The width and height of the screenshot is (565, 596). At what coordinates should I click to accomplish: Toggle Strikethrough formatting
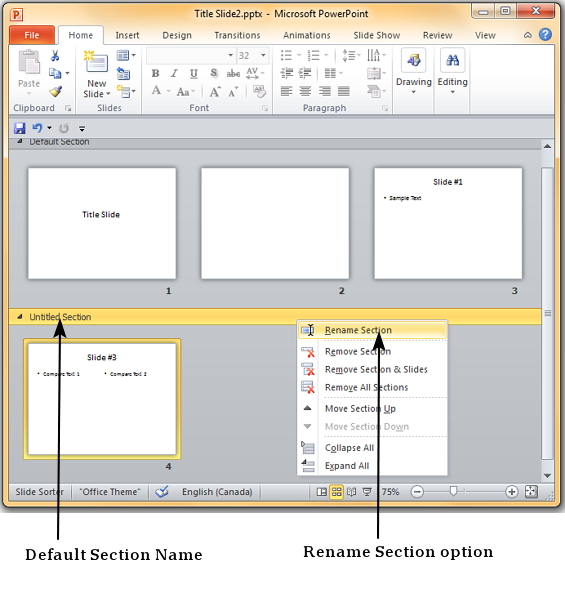pos(233,73)
